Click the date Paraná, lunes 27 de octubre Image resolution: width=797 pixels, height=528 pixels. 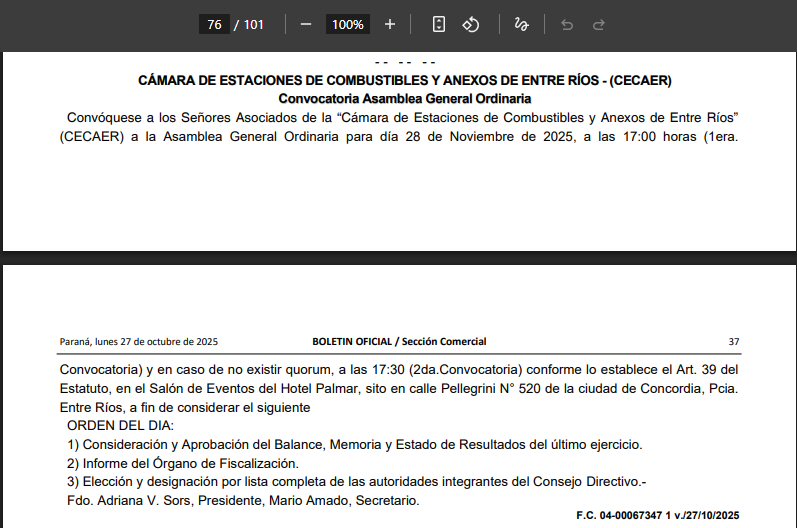(x=139, y=342)
